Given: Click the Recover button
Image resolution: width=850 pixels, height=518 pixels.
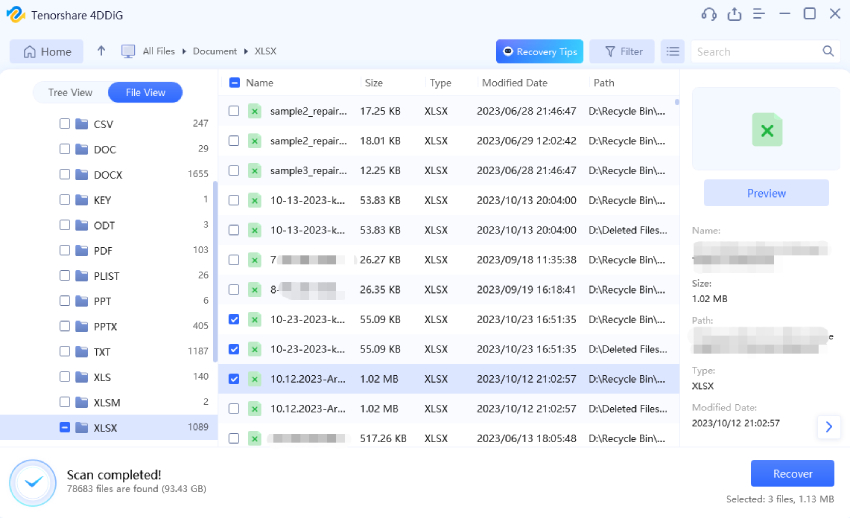Looking at the screenshot, I should 792,474.
